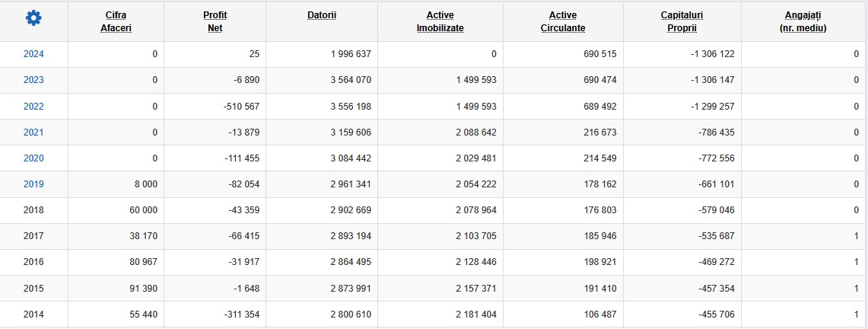
Task: Click Cifra Afaceri value 60 000
Action: pyautogui.click(x=143, y=210)
